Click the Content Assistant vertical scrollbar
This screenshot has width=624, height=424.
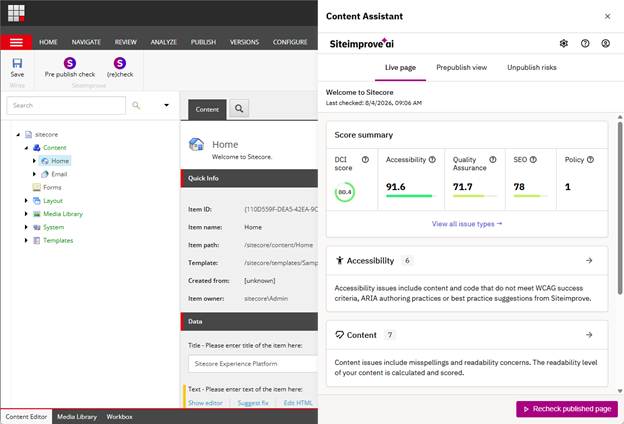[620, 209]
